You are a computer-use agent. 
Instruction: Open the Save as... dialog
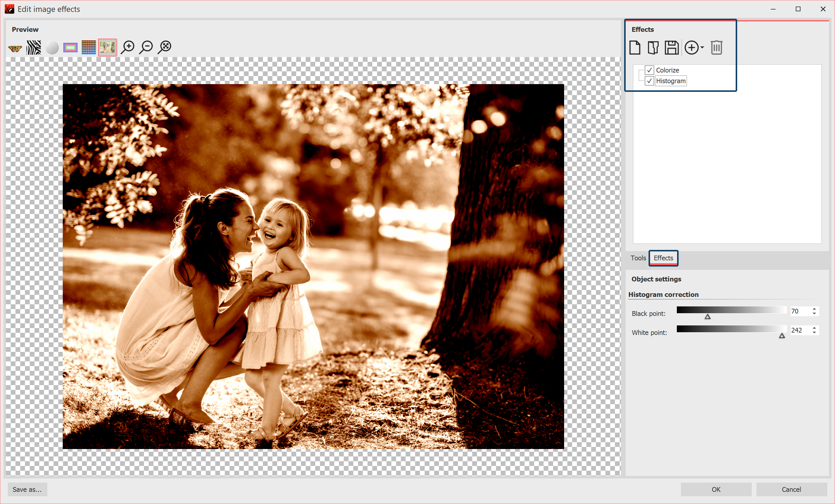coord(27,489)
